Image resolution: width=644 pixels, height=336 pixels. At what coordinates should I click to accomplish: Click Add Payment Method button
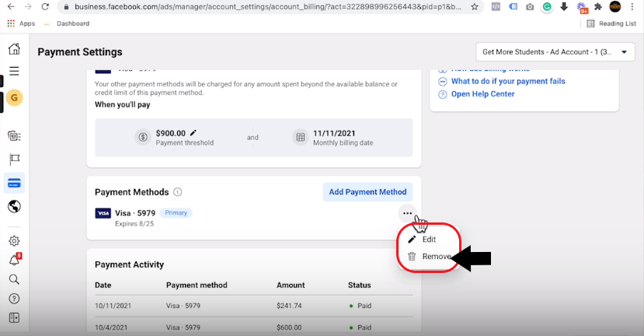(x=367, y=192)
